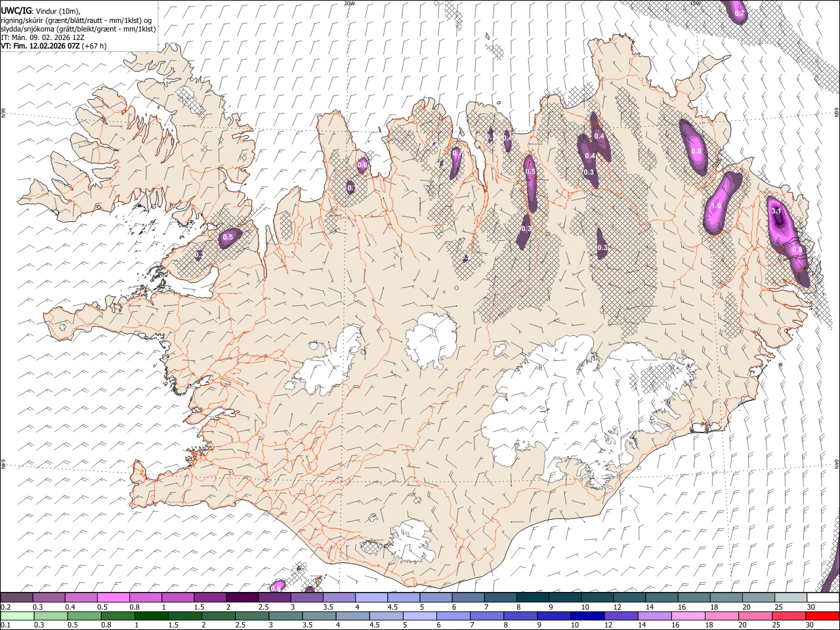
Task: Pick the dark teal swatch at 8 in snow scale
Action: coord(532,598)
